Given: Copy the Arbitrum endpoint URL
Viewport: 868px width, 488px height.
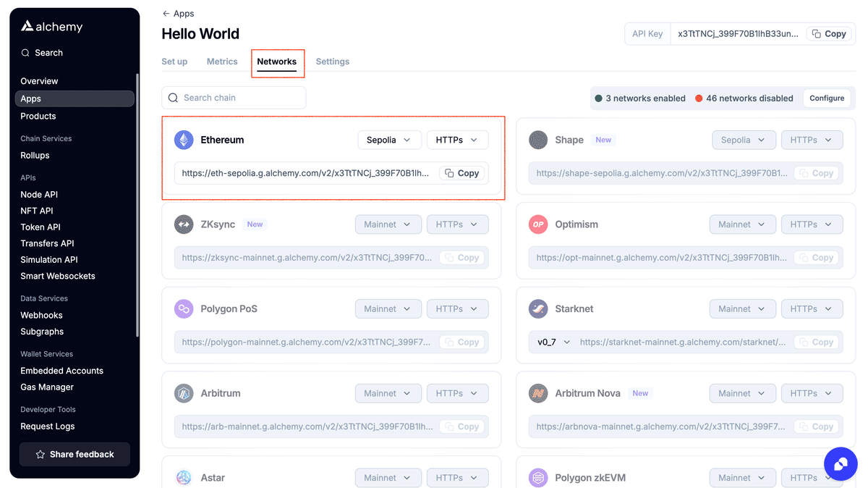Looking at the screenshot, I should (461, 426).
